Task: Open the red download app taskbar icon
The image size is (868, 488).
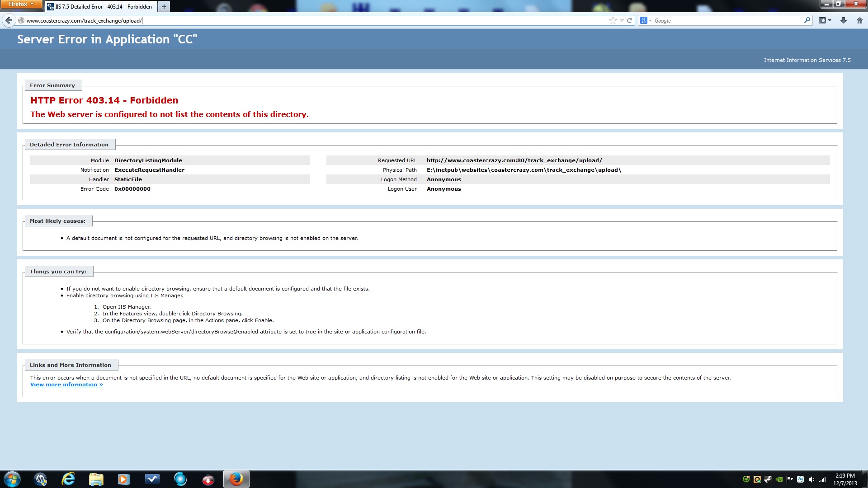Action: (208, 479)
